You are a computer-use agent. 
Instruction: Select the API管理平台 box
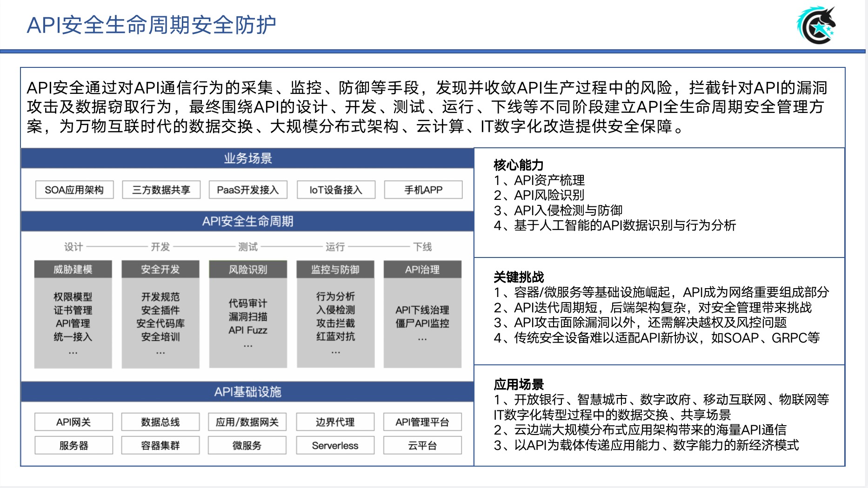(422, 422)
